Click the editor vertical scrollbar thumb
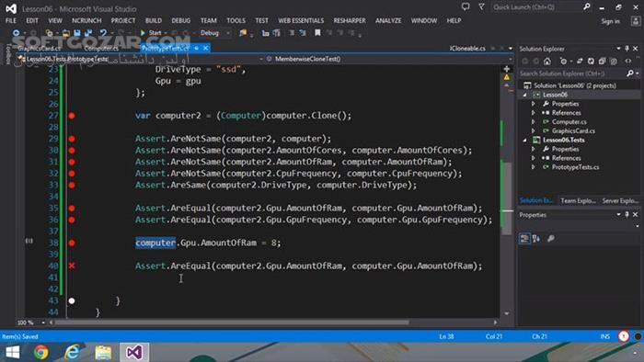Viewport: 644px width, 362px height. [x=508, y=198]
